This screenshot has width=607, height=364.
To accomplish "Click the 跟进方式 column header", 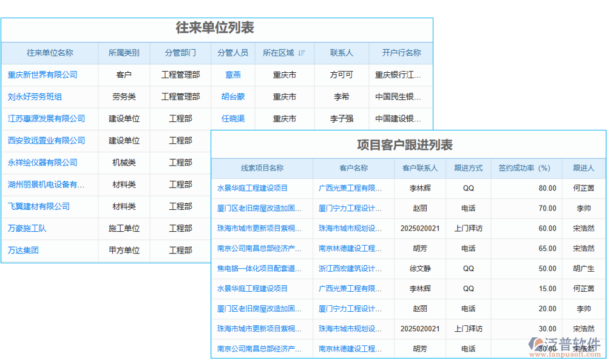I will (468, 168).
